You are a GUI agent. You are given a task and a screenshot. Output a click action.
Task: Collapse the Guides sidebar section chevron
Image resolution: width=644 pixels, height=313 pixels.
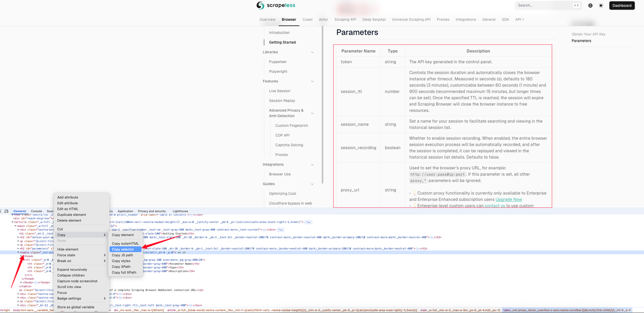click(x=312, y=184)
